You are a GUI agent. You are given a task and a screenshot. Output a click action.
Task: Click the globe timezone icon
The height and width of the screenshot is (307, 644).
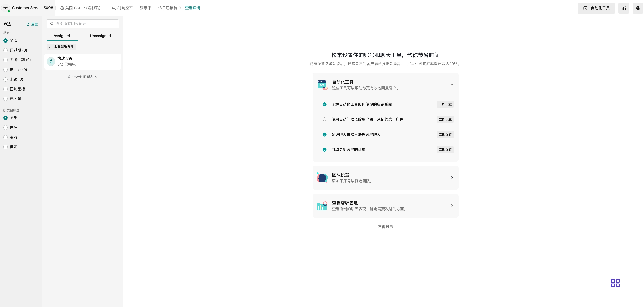(62, 8)
